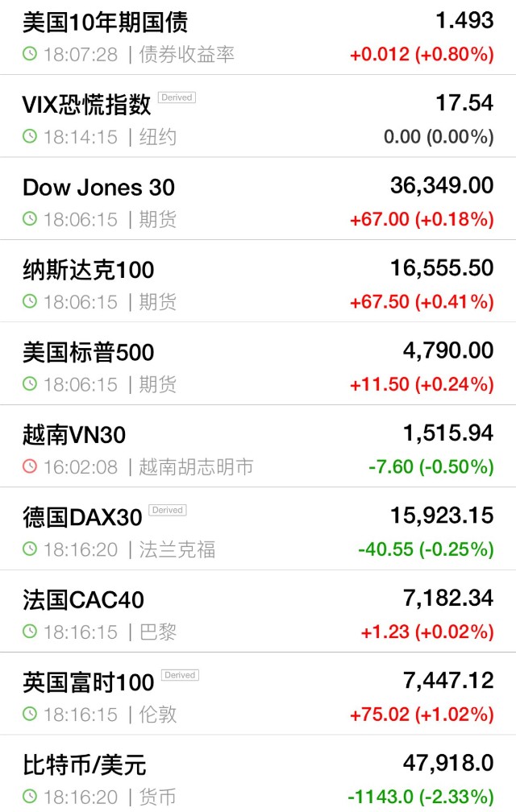
Task: Open the 比特币/美元 currency pair
Action: click(x=258, y=773)
